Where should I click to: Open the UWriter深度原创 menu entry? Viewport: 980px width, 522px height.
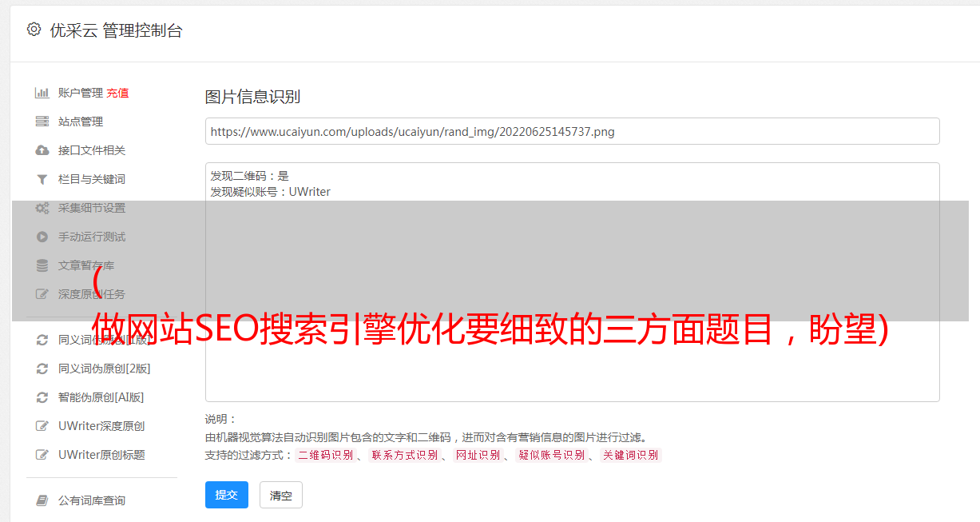pyautogui.click(x=101, y=426)
